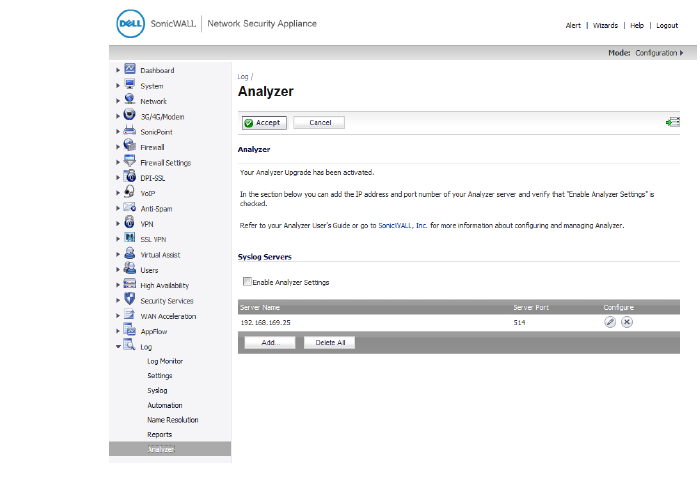Click the SSL VPN icon

click(129, 238)
